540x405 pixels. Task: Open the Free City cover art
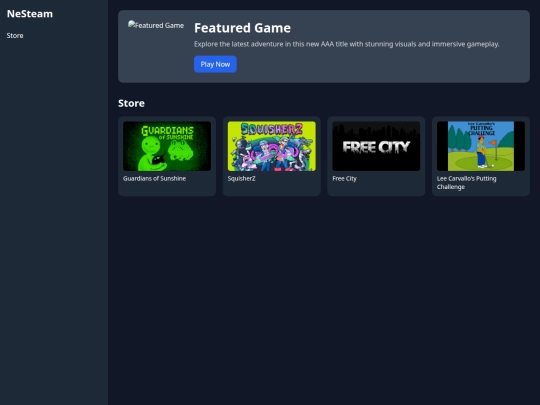(376, 146)
